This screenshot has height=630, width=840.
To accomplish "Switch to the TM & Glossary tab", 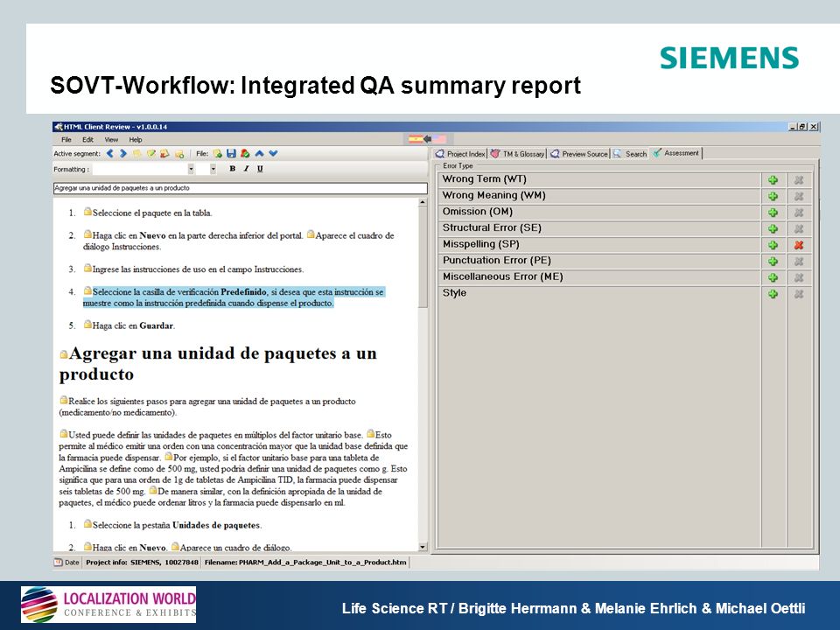I will pos(517,154).
